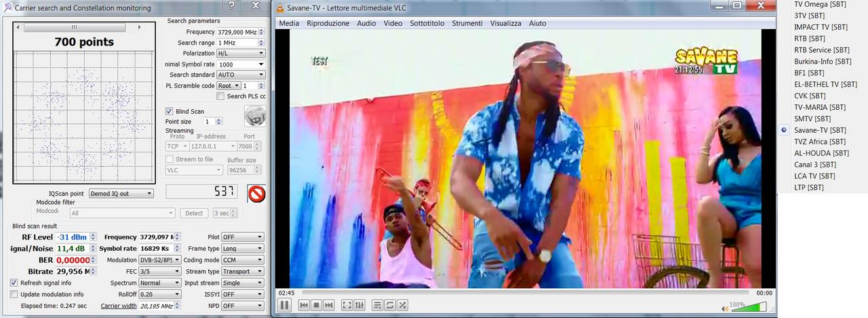Open the VLC Media menu

tap(289, 23)
